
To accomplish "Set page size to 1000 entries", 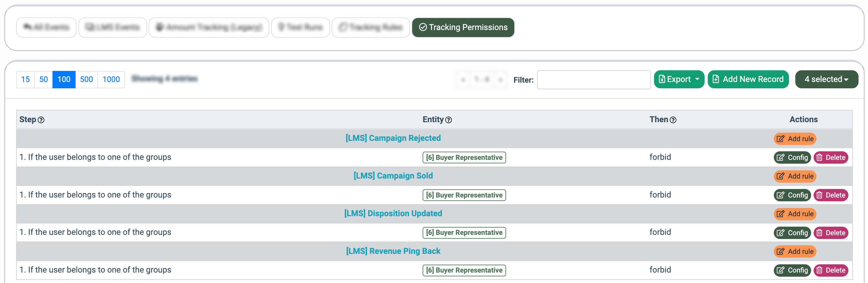I will 111,79.
